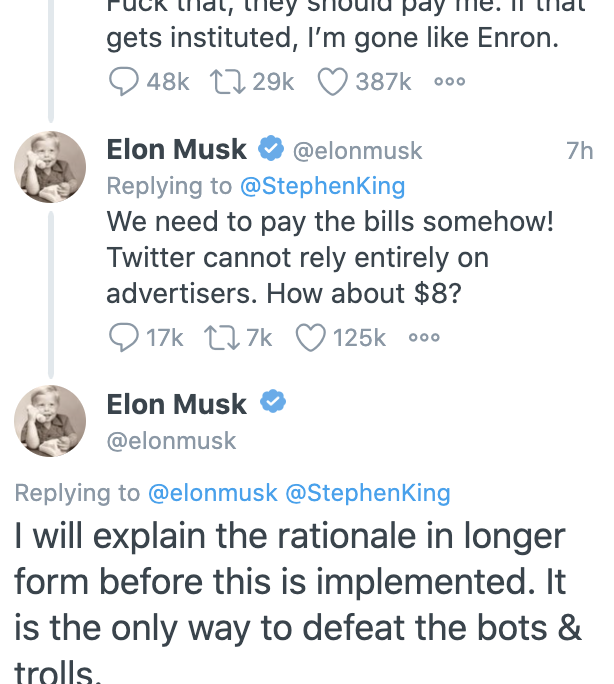The image size is (614, 684).
Task: Like the tweet with 125k likes
Action: 311,338
